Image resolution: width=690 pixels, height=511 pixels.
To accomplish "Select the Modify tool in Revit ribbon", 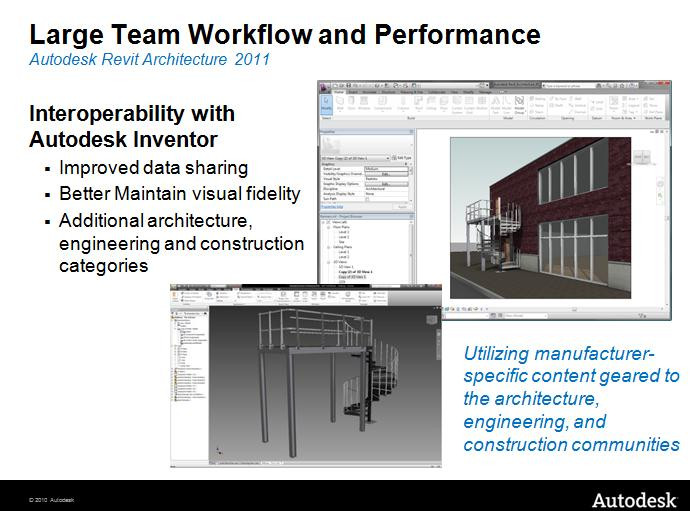I will coord(327,104).
